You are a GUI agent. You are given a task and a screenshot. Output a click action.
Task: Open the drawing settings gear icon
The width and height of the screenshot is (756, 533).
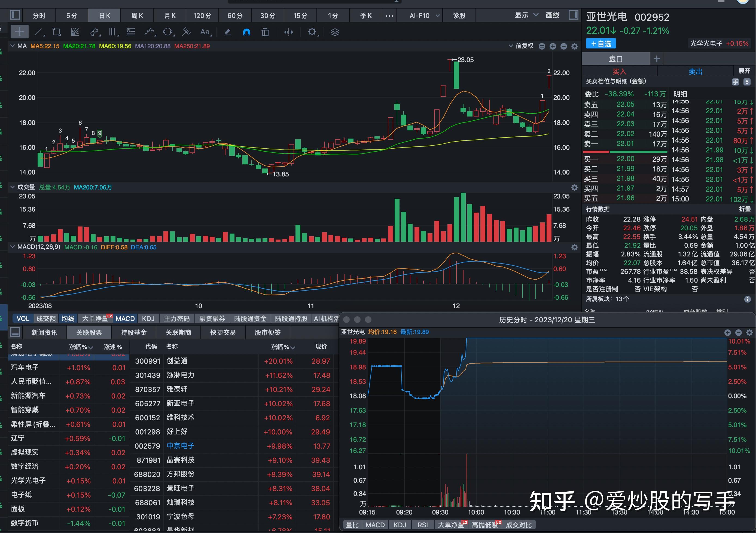(312, 32)
